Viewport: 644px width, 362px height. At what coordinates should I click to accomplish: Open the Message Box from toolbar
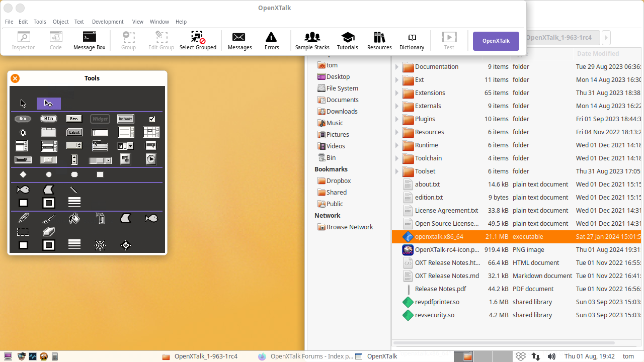90,40
